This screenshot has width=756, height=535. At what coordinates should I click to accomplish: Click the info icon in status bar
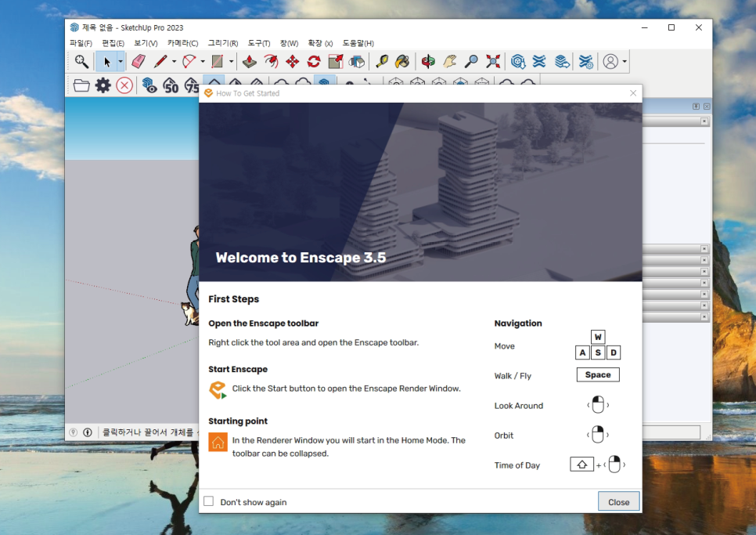pyautogui.click(x=88, y=432)
